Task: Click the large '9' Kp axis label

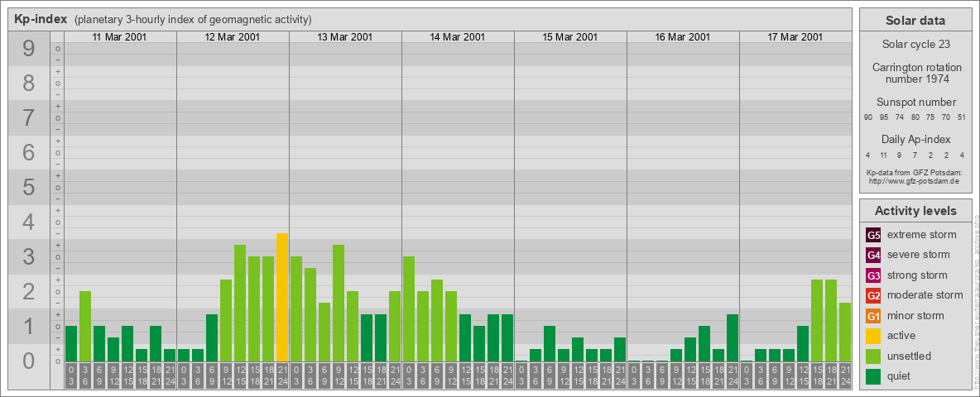Action: click(x=29, y=49)
